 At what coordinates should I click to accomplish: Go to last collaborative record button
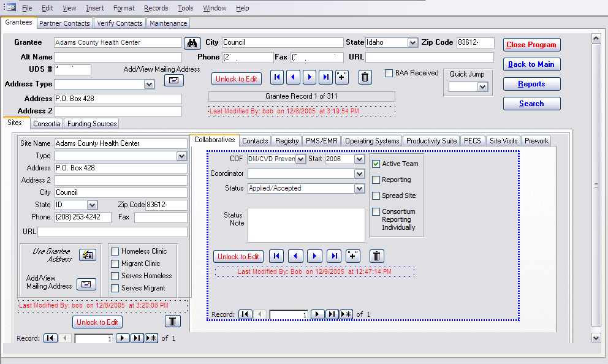point(334,256)
